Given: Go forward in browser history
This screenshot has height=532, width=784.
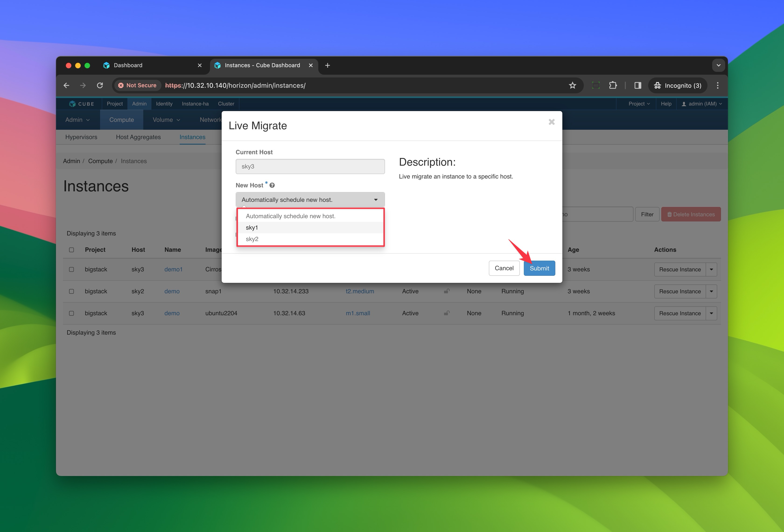Looking at the screenshot, I should [83, 85].
